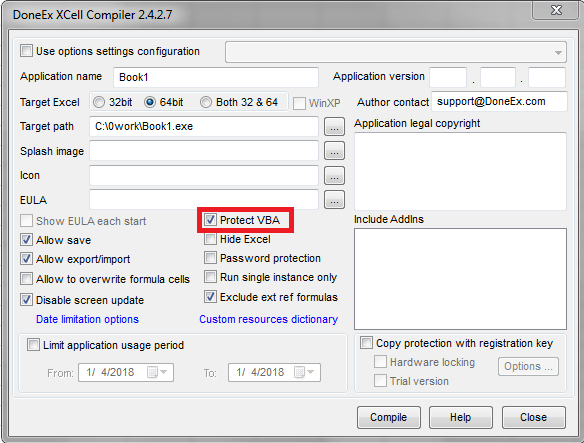The width and height of the screenshot is (584, 443).
Task: Enable Limit application usage period checkbox
Action: coord(33,345)
